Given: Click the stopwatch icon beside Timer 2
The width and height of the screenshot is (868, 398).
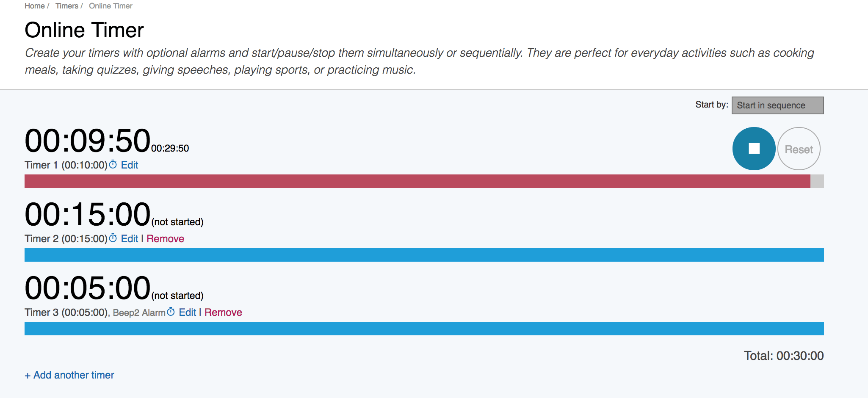Looking at the screenshot, I should [x=113, y=238].
